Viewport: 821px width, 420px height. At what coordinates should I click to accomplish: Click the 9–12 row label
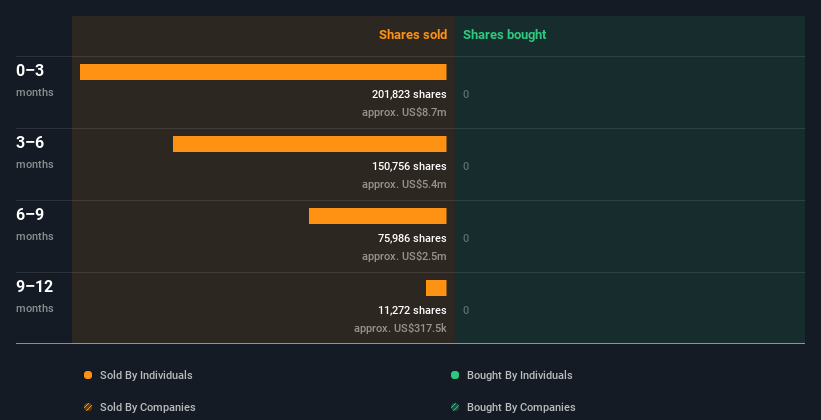(35, 286)
